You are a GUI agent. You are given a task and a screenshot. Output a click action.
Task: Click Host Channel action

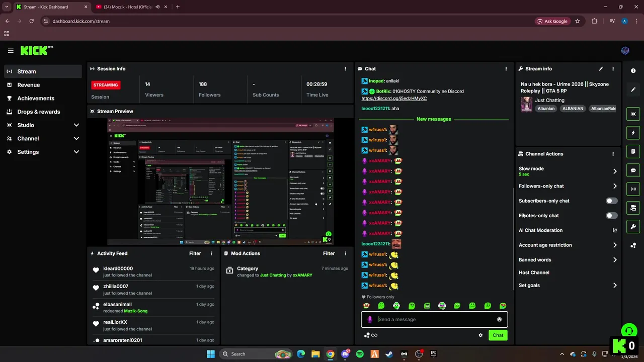click(x=534, y=273)
